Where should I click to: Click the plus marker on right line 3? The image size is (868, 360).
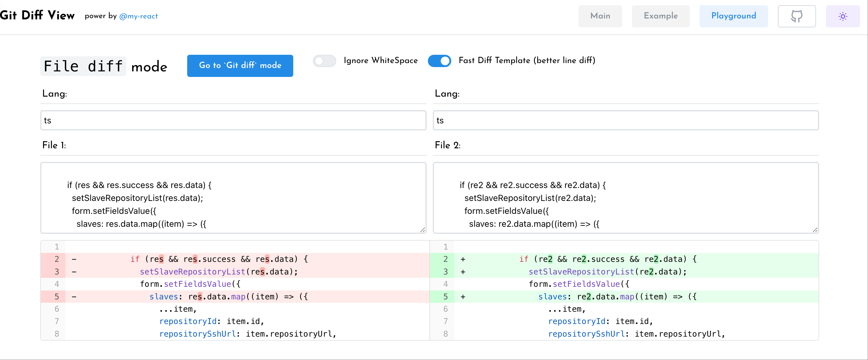tap(463, 272)
